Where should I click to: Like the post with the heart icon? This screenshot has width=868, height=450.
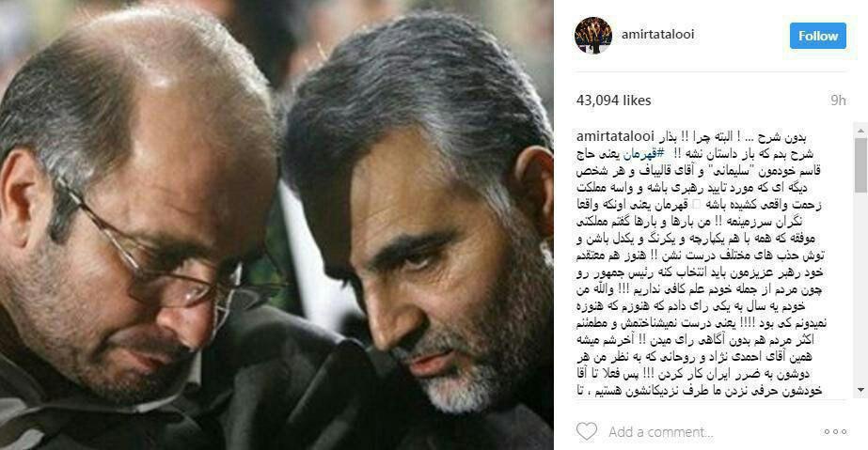587,431
